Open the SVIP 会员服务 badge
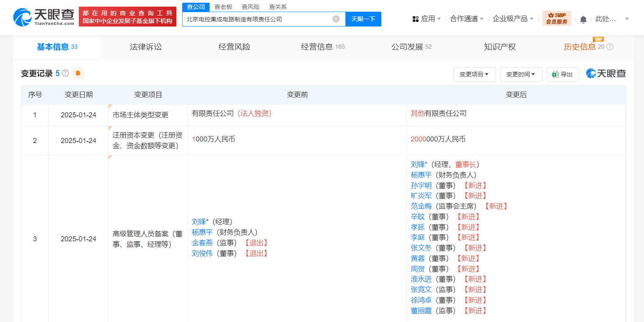 557,19
